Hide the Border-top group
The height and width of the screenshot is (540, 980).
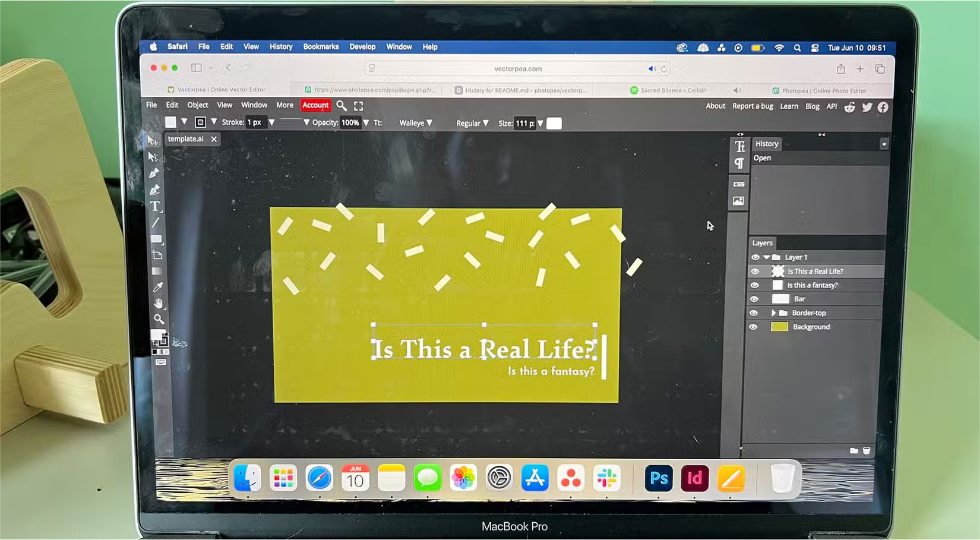tap(754, 313)
